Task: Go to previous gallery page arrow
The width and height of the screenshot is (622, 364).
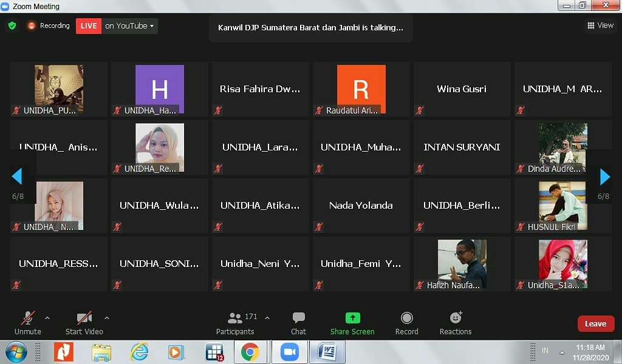Action: [x=17, y=177]
